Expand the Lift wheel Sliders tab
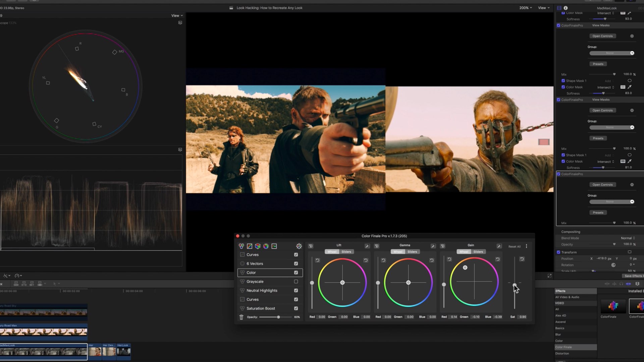 pos(346,251)
